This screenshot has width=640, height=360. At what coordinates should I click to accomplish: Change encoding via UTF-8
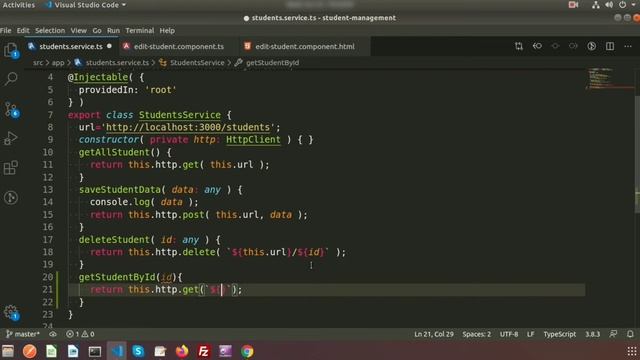(509, 334)
